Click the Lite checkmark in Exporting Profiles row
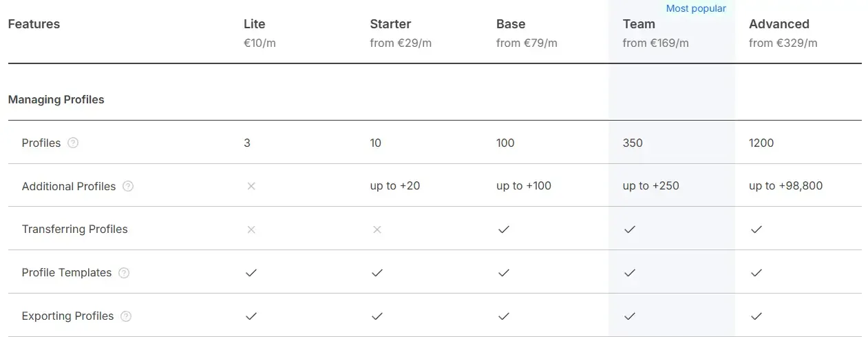868x337 pixels. point(251,316)
